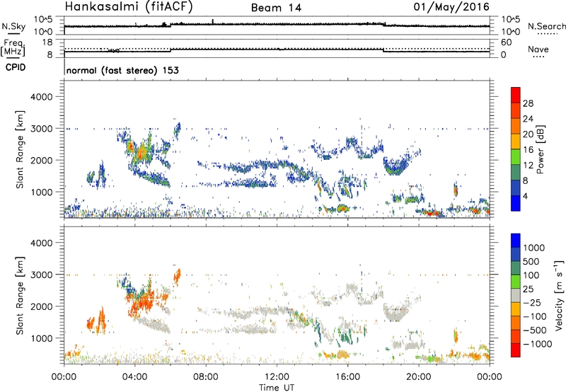Image resolution: width=566 pixels, height=392 pixels.
Task: Click the "08:00" time tick label
Action: tap(205, 377)
